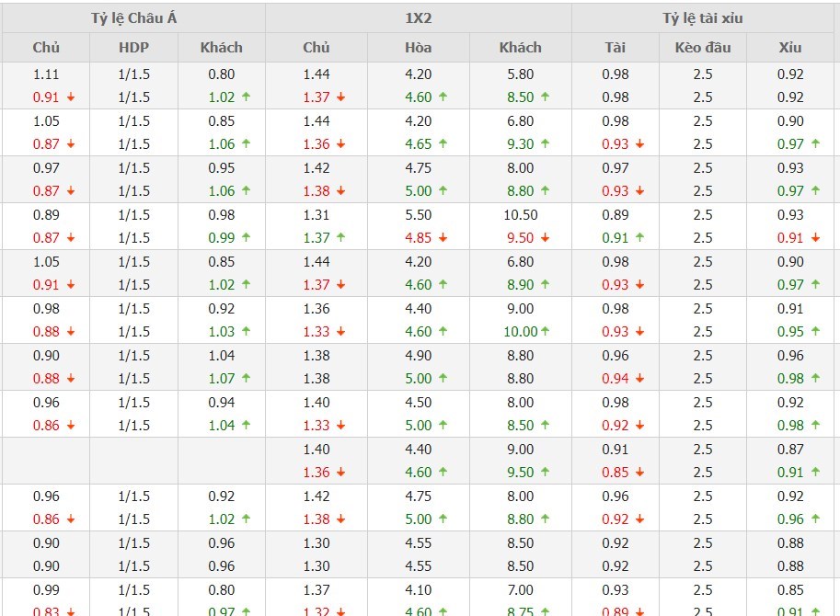This screenshot has width=840, height=616.
Task: Click the Kèo đầu column header
Action: coord(703,48)
